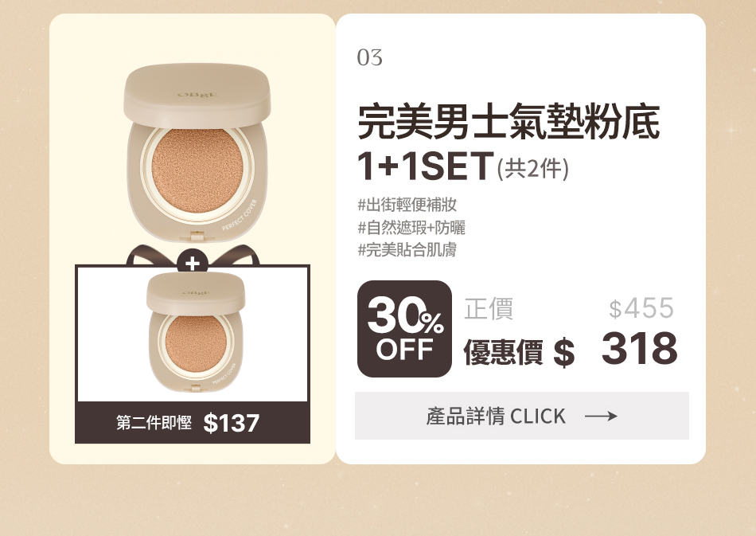The width and height of the screenshot is (756, 536).
Task: Click the product title 完美男士氣墊粉底
Action: 509,122
